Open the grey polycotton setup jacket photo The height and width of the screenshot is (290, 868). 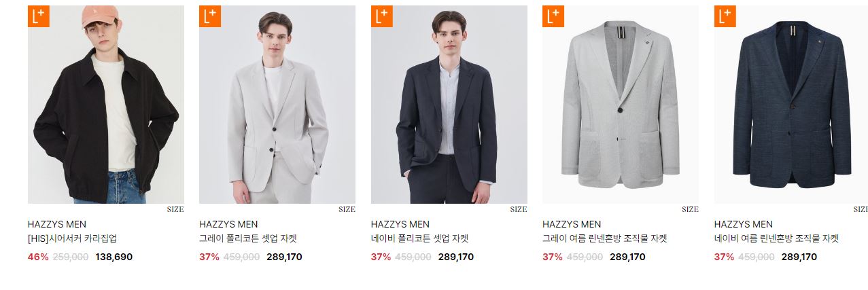(x=277, y=105)
